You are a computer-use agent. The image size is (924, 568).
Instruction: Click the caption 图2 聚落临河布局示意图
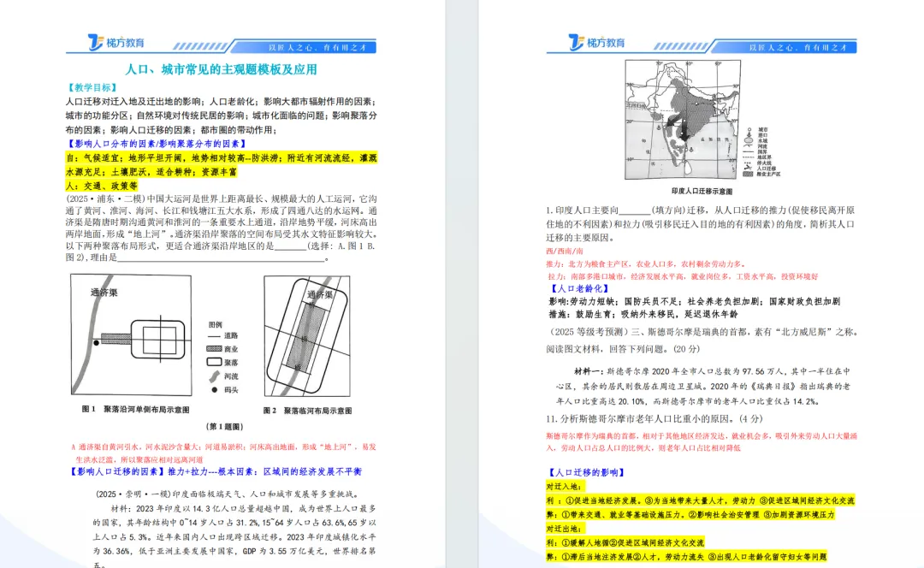[307, 410]
